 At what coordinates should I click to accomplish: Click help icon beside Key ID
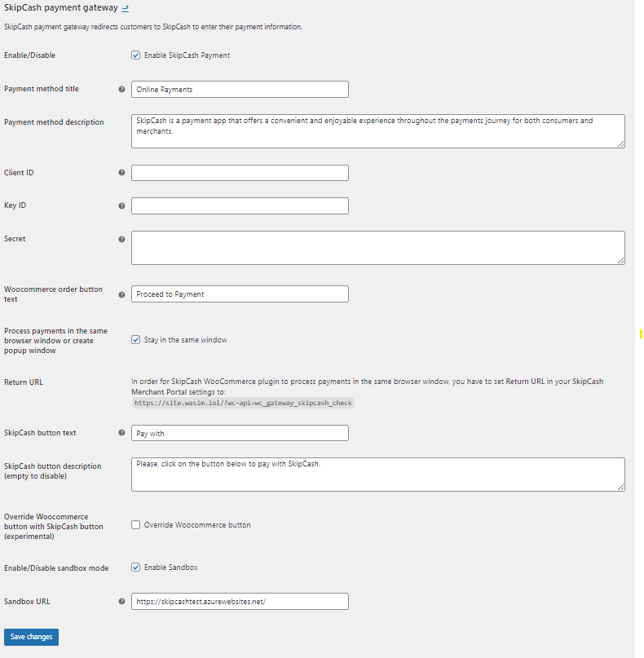[121, 205]
